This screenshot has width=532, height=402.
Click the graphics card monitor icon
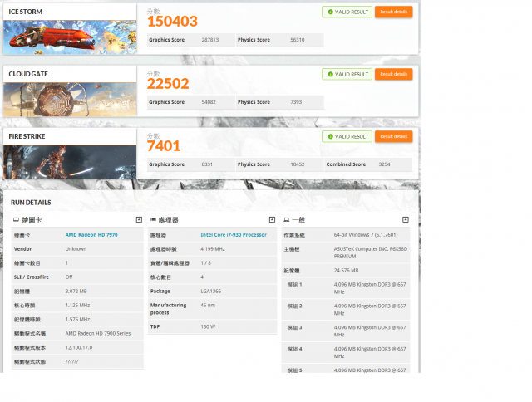point(16,219)
